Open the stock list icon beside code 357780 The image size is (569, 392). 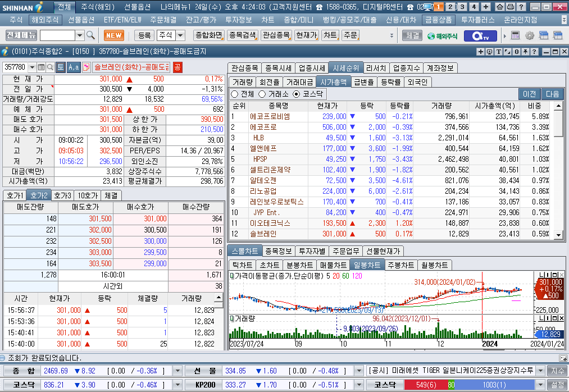41,67
